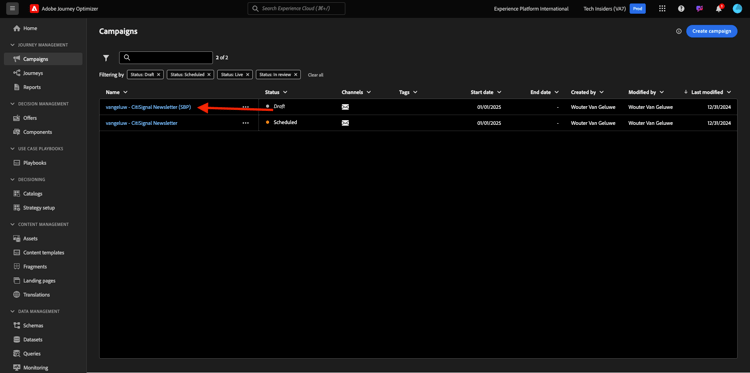Open Content templates in sidebar
The image size is (750, 373).
tap(43, 252)
